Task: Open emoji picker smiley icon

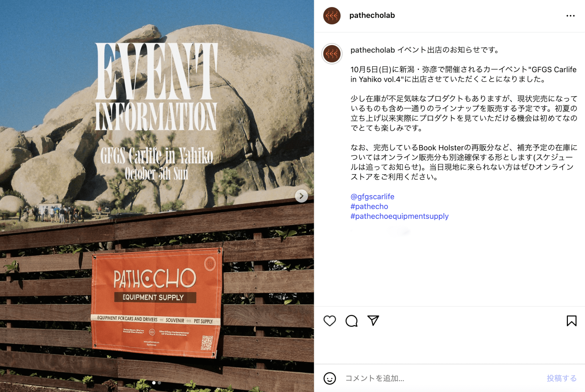Action: [330, 378]
